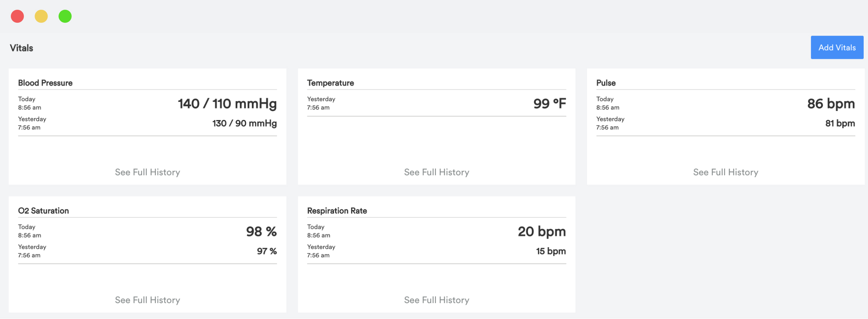The image size is (868, 319).
Task: Select today's 86 bpm pulse value
Action: pos(830,104)
